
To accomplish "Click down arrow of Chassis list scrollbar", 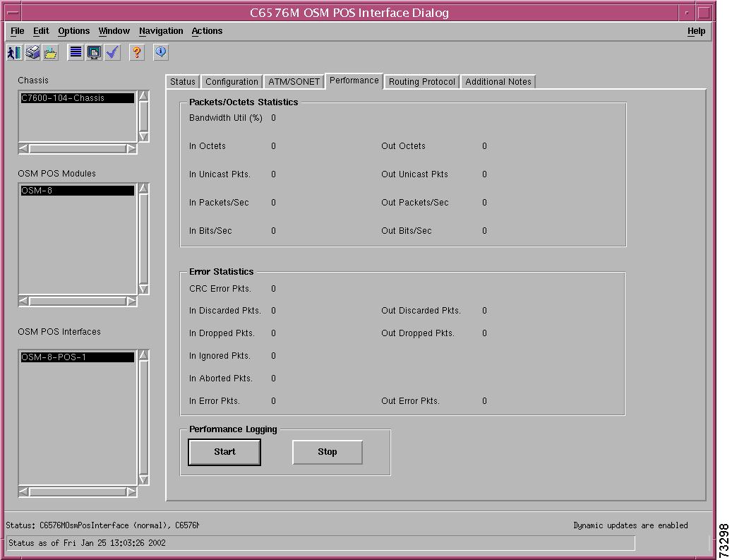I will 143,136.
